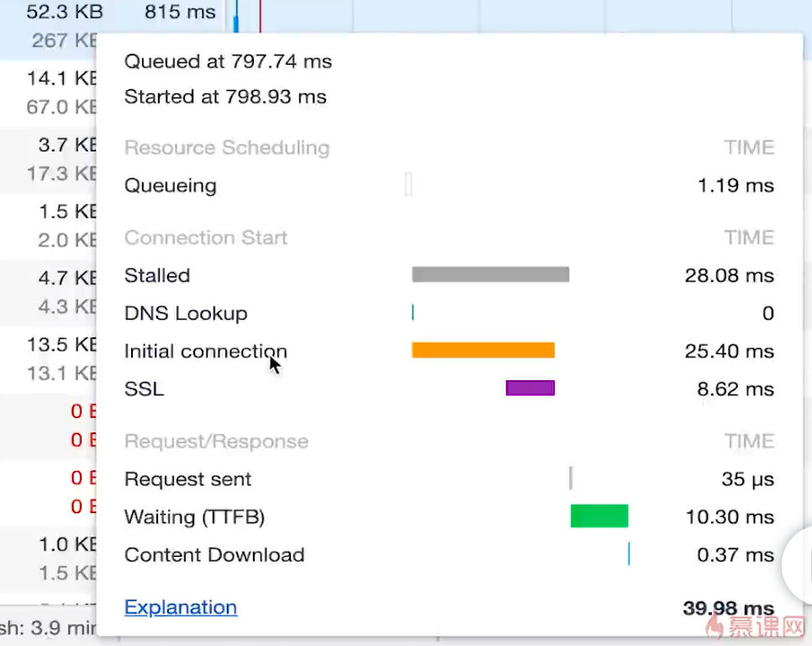This screenshot has width=812, height=646.
Task: Click the '52.3 KB' size cell
Action: 65,12
